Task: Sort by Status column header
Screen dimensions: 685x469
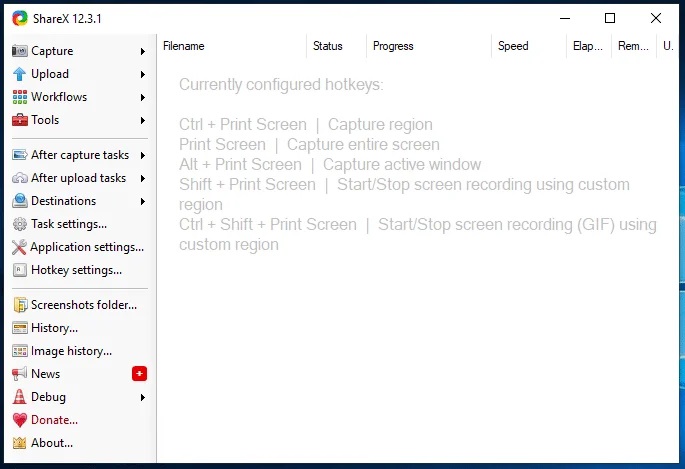Action: coord(336,46)
